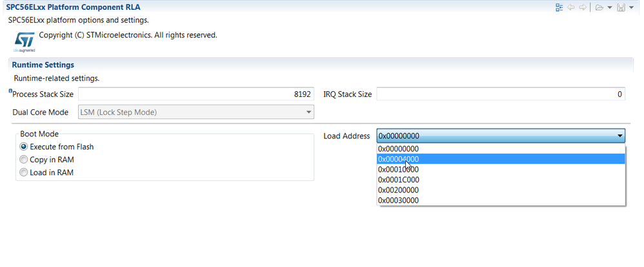This screenshot has width=644, height=267.
Task: Click the Load Address label
Action: click(347, 136)
